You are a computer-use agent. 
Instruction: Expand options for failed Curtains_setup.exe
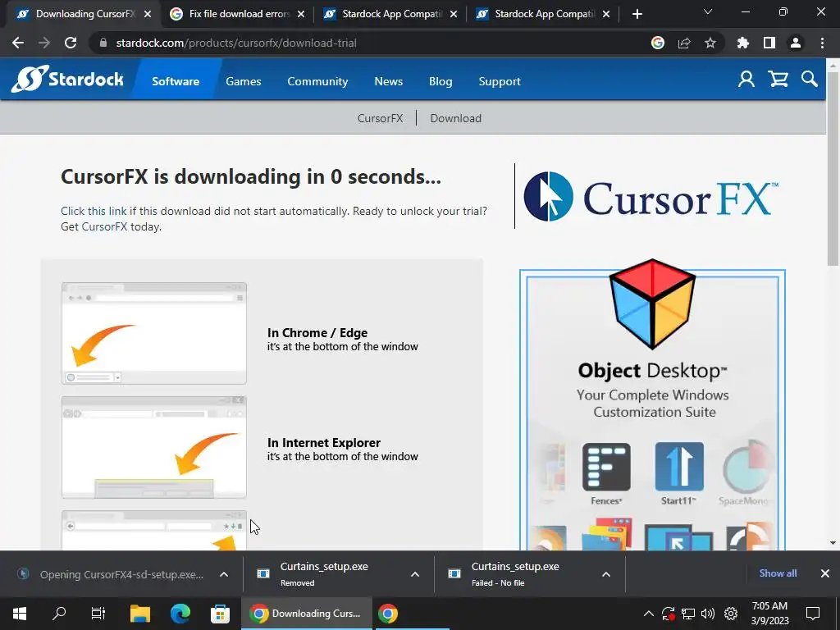click(606, 574)
